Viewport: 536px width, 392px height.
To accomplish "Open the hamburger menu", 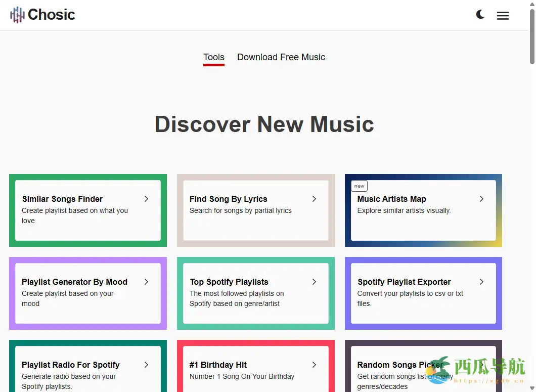I will pos(503,16).
